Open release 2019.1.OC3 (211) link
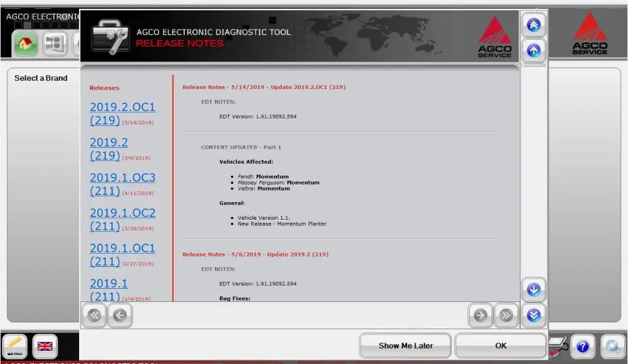The width and height of the screenshot is (628, 364). tap(122, 185)
